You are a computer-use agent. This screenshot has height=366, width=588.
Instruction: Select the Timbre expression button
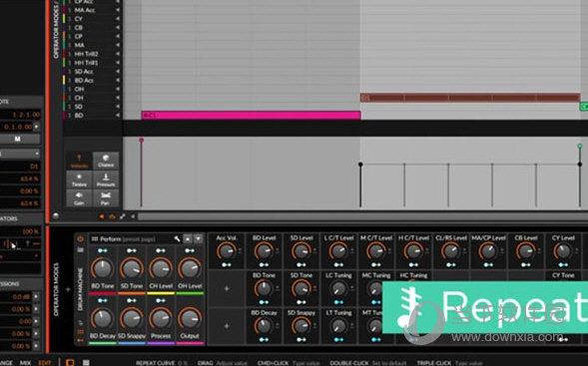click(x=79, y=180)
